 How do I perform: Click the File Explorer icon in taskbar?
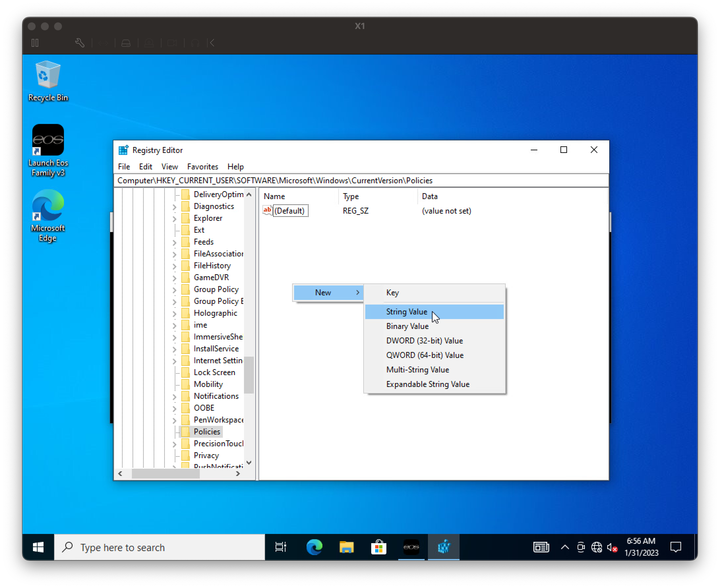click(345, 547)
